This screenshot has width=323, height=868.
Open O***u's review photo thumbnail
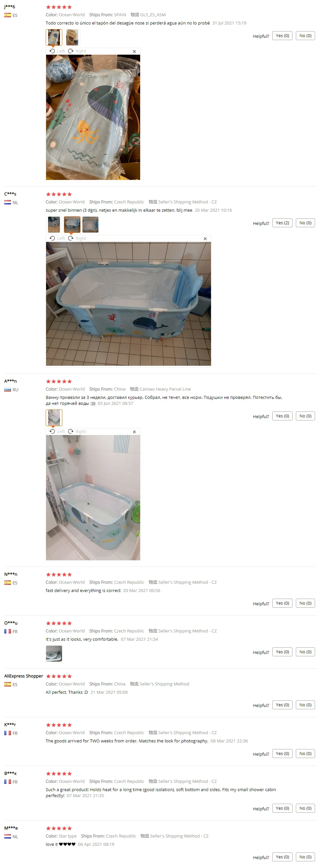54,654
